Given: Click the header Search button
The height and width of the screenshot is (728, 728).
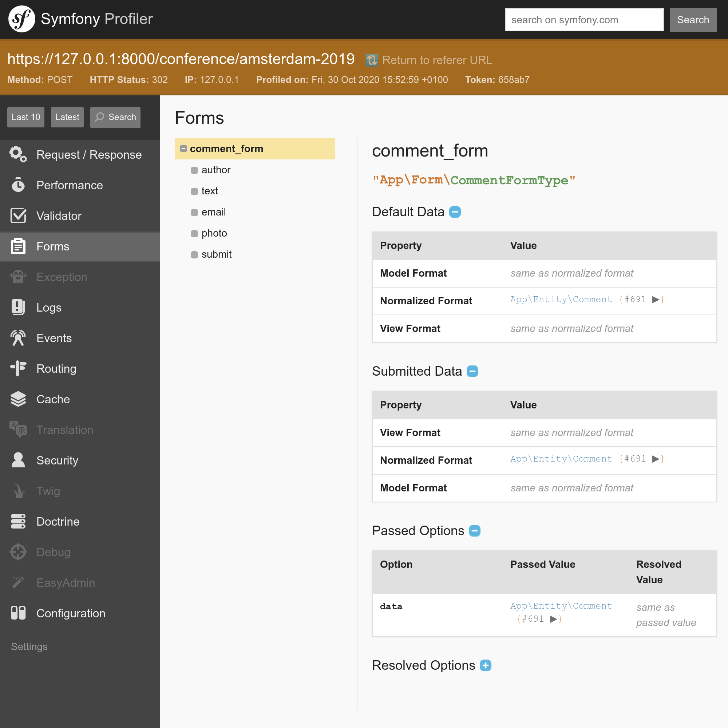Looking at the screenshot, I should click(x=693, y=20).
